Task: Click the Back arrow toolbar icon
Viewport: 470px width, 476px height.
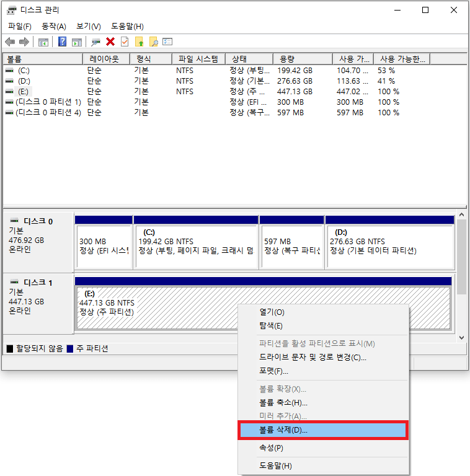Action: coord(11,42)
